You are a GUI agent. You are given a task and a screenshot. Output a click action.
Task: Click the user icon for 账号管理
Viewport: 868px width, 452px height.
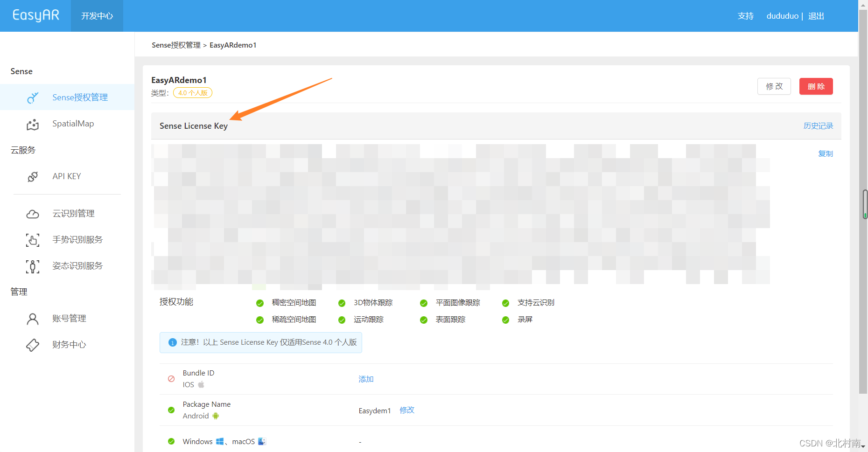[x=33, y=319]
